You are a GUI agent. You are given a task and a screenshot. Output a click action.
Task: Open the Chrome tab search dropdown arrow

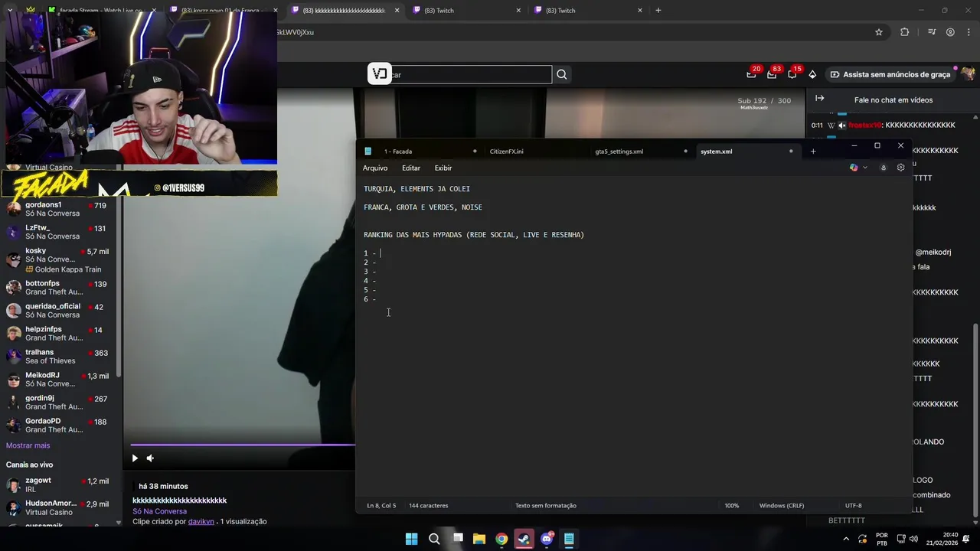pos(9,10)
